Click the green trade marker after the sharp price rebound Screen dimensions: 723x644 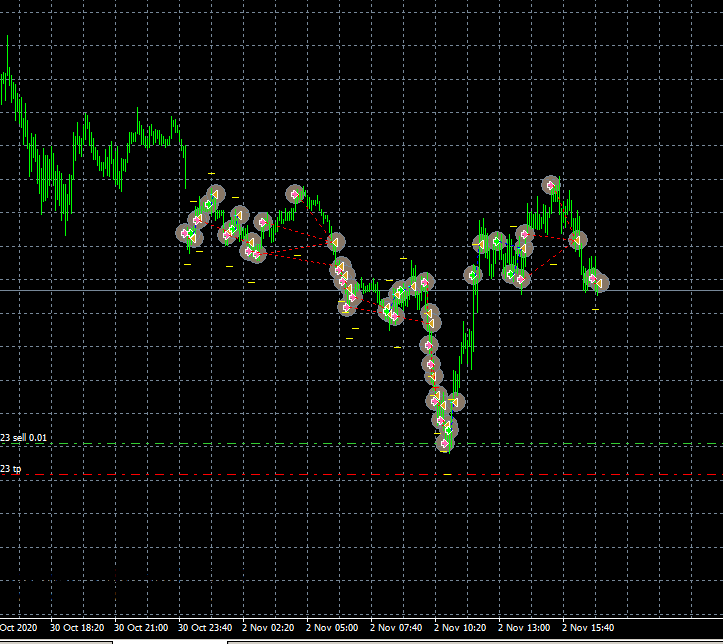coord(472,274)
